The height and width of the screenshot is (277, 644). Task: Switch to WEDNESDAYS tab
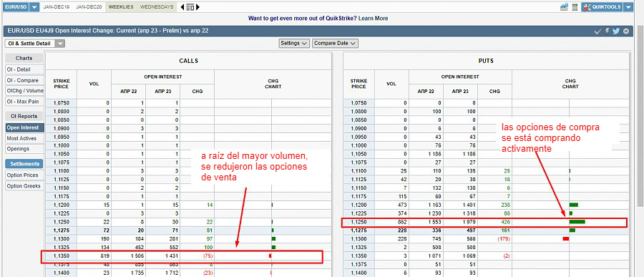157,7
